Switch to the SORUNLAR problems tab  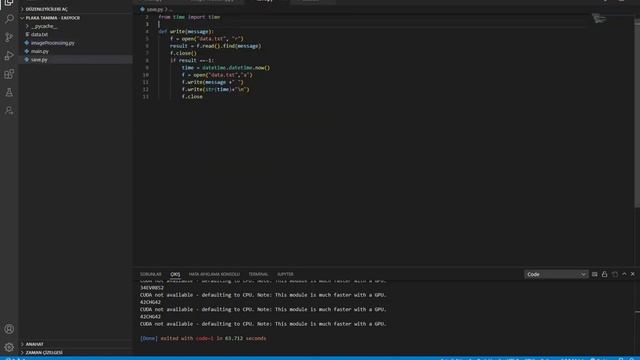coord(151,274)
